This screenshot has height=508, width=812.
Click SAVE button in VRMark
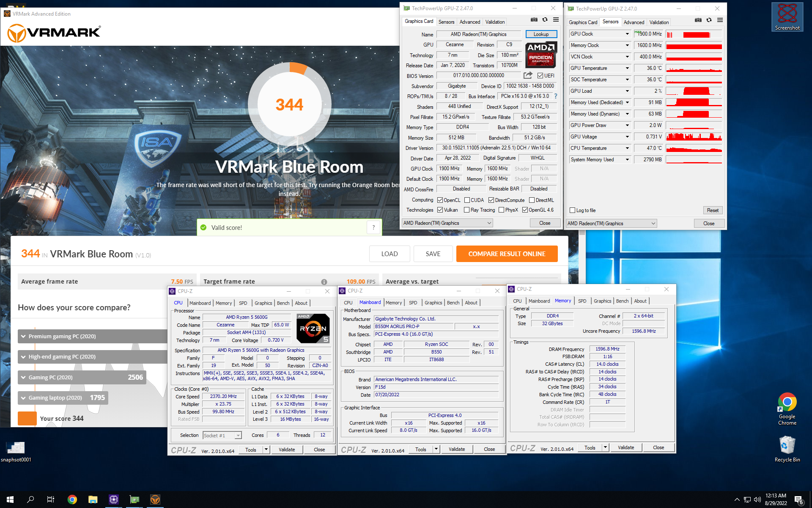click(433, 254)
